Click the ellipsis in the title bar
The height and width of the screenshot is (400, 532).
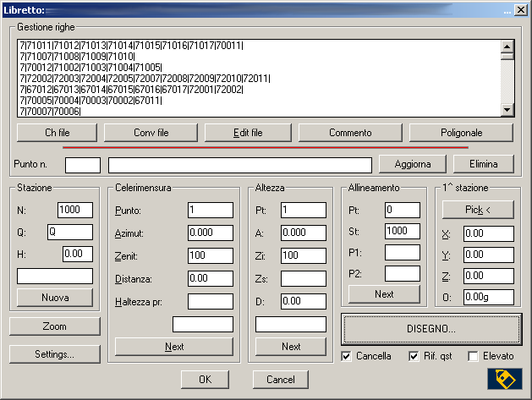click(x=507, y=11)
